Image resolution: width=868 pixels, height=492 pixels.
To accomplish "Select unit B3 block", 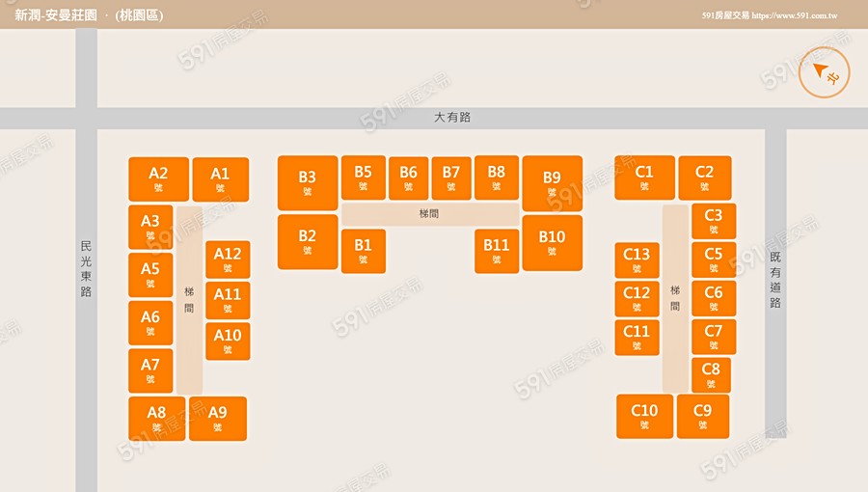I will [308, 182].
